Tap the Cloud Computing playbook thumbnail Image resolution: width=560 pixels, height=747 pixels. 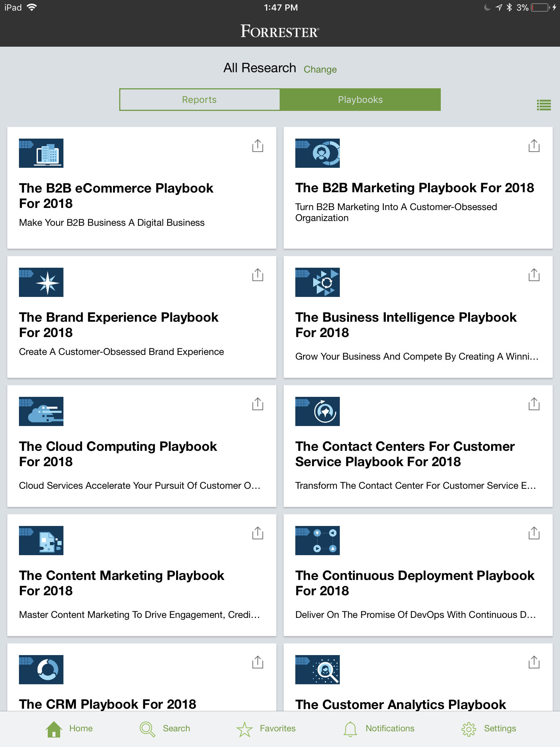click(41, 411)
